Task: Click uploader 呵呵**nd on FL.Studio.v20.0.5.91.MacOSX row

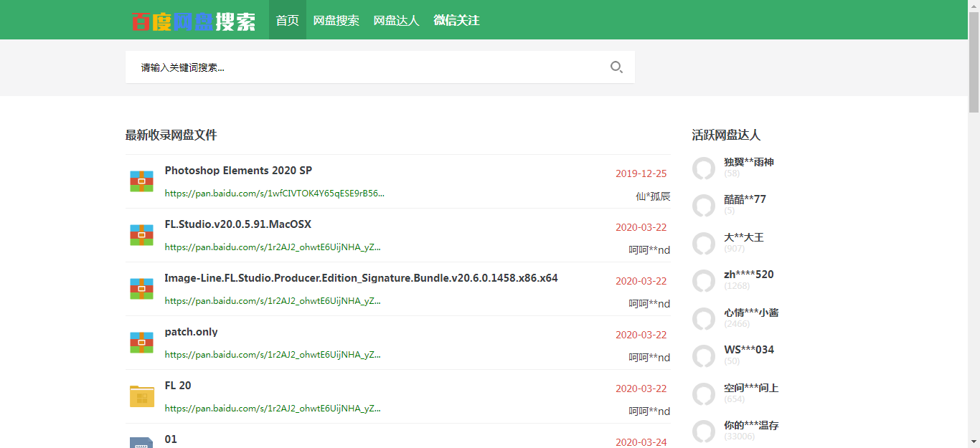Action: (x=649, y=250)
